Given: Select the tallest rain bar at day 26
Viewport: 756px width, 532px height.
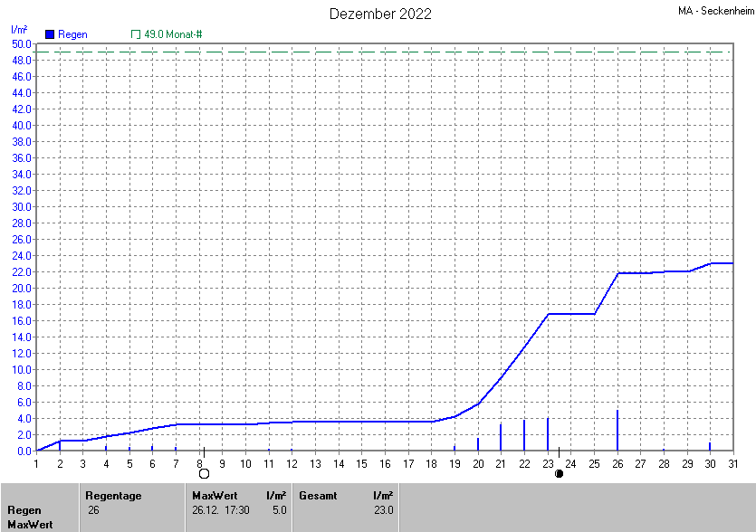Looking at the screenshot, I should [617, 431].
